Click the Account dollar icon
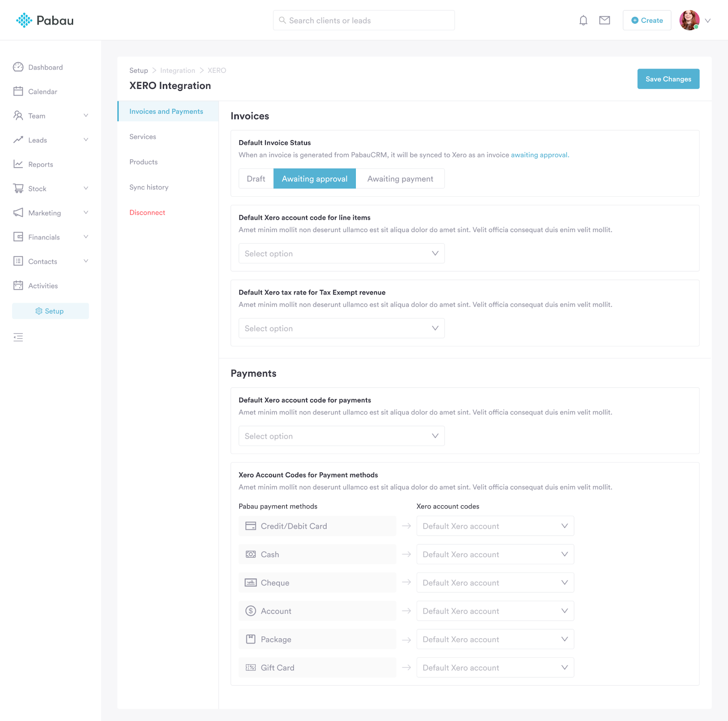 pos(251,611)
